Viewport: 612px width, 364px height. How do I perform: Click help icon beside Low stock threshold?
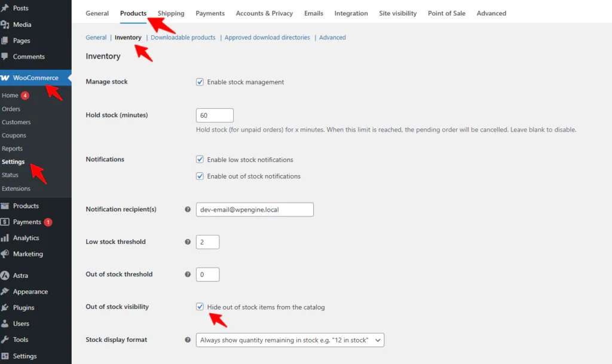tap(188, 242)
